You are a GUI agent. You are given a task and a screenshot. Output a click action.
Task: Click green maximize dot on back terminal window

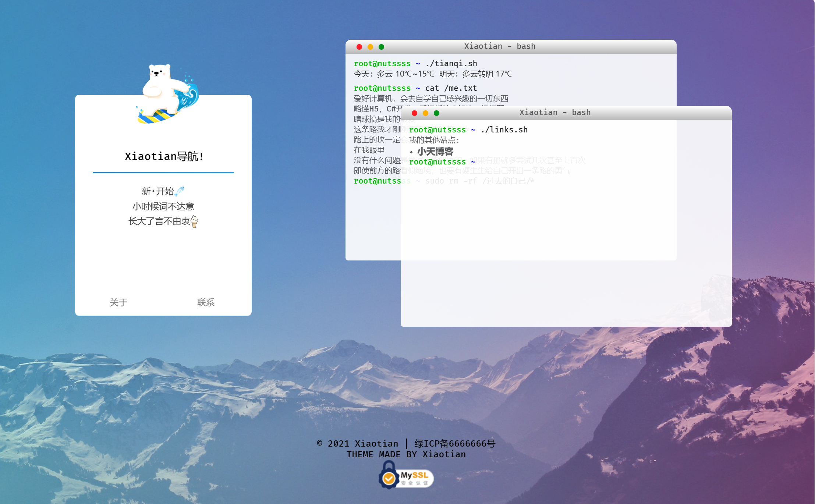tap(381, 47)
